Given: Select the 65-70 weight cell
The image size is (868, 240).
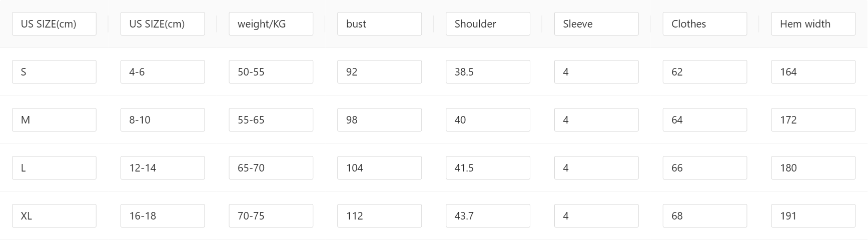Looking at the screenshot, I should coord(271,168).
